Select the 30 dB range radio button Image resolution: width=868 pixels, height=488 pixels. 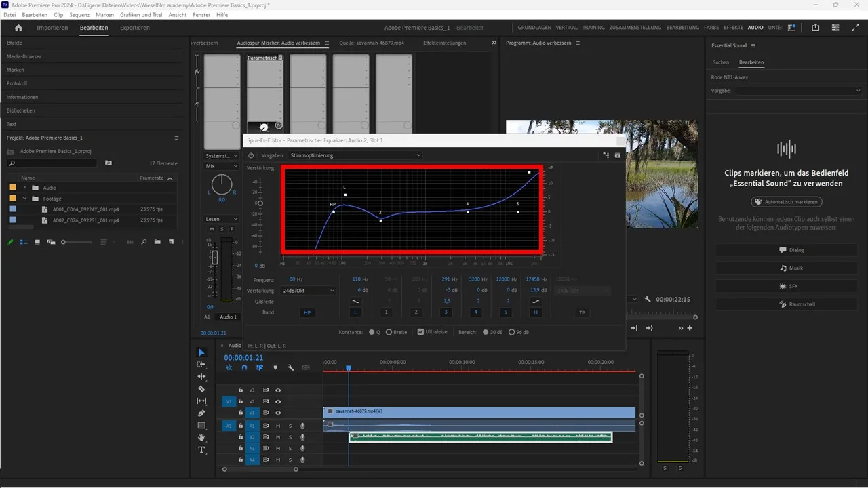click(x=486, y=332)
